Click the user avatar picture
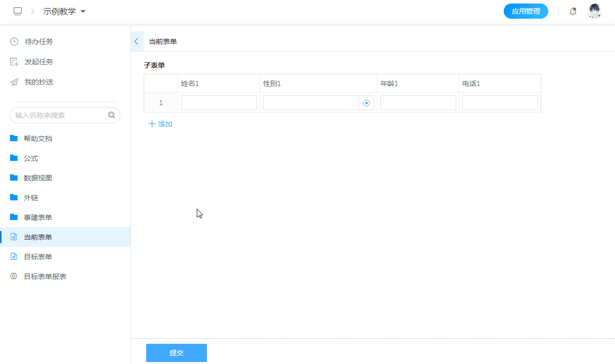The image size is (615, 364). point(595,11)
